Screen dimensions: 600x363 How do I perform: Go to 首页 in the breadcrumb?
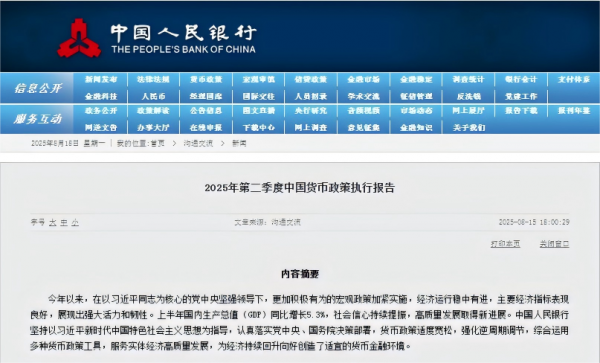[157, 143]
